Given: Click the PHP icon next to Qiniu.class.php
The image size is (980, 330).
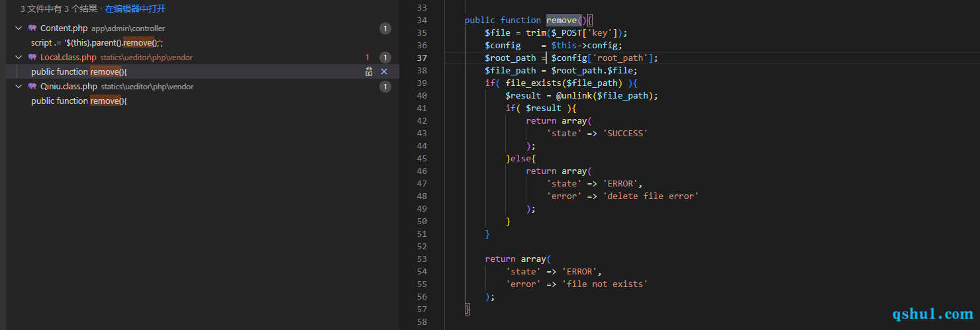Looking at the screenshot, I should pos(32,87).
